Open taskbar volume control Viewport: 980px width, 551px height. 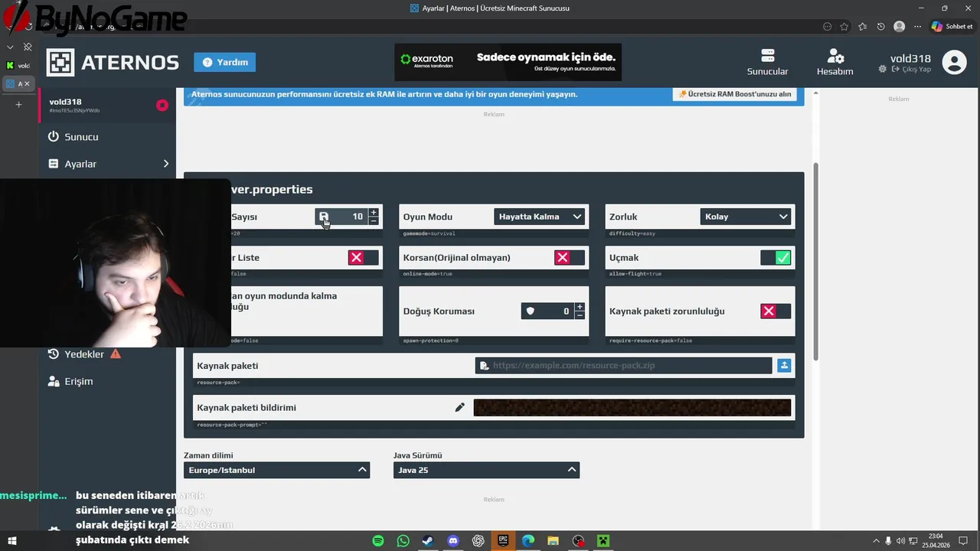(900, 541)
